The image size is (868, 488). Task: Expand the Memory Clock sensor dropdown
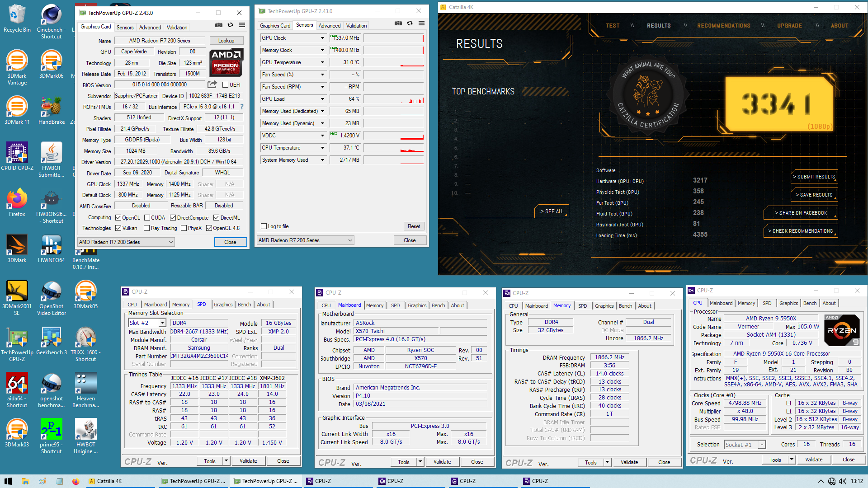[x=322, y=50]
